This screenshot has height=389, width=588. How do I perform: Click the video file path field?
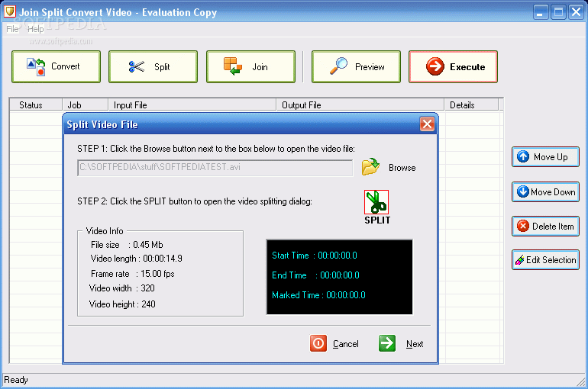pyautogui.click(x=215, y=167)
